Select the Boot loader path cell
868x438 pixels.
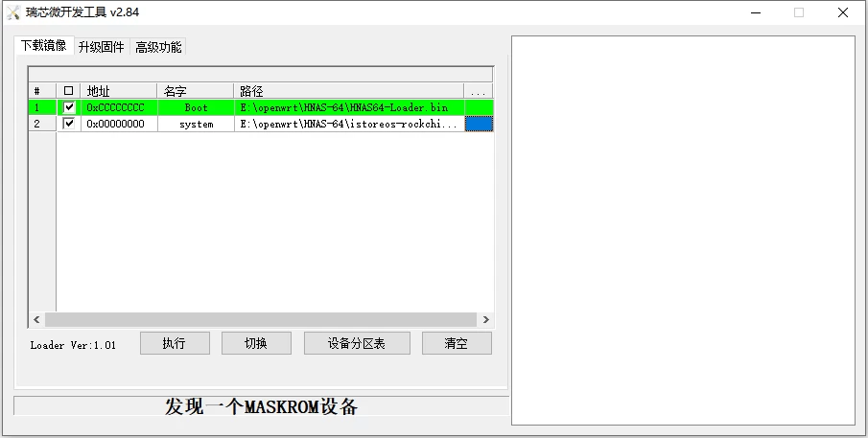(x=349, y=107)
